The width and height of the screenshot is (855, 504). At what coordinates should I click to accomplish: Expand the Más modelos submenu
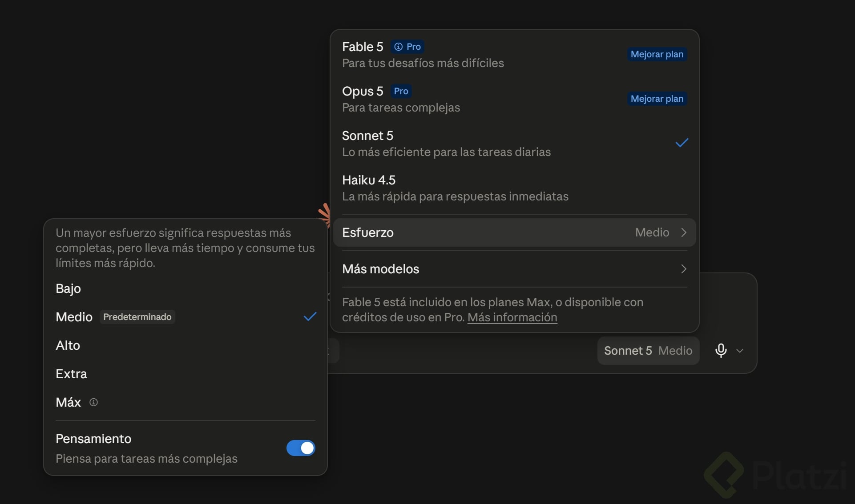[514, 269]
